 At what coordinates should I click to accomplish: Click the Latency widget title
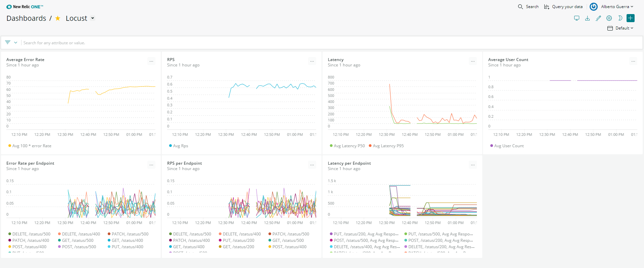tap(336, 60)
